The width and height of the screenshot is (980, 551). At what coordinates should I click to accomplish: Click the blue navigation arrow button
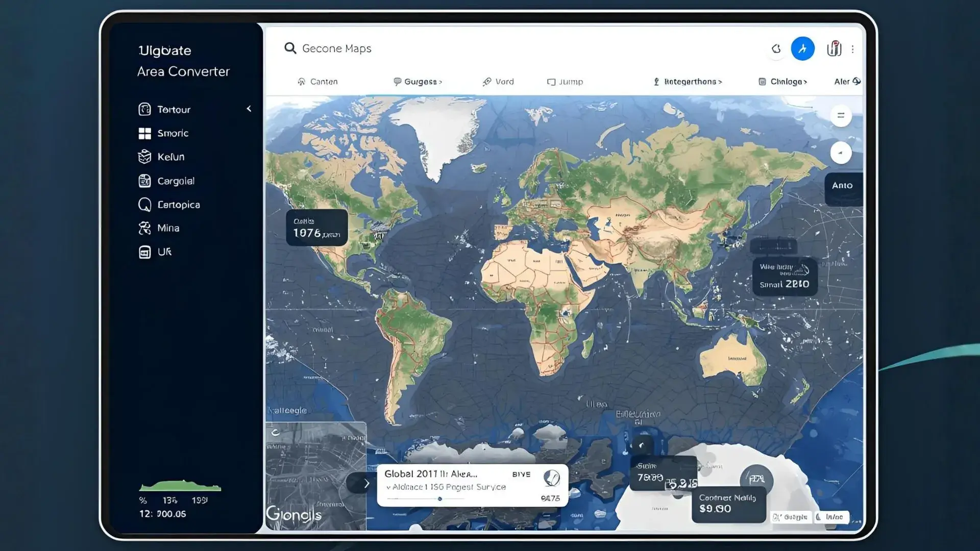coord(802,49)
